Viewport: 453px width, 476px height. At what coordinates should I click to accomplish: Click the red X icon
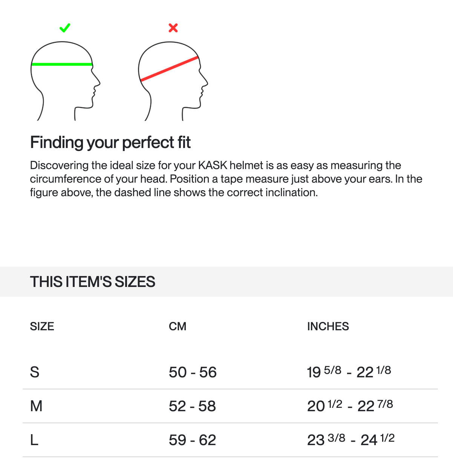point(173,28)
